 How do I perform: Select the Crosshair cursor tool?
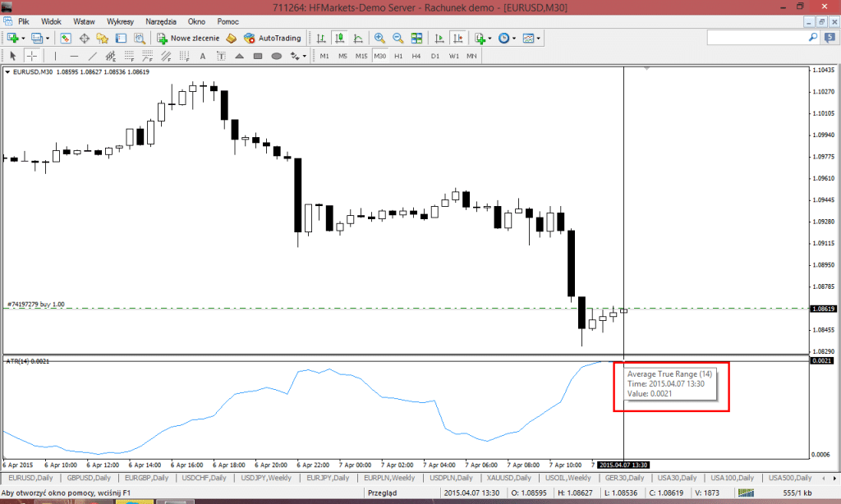coord(32,56)
